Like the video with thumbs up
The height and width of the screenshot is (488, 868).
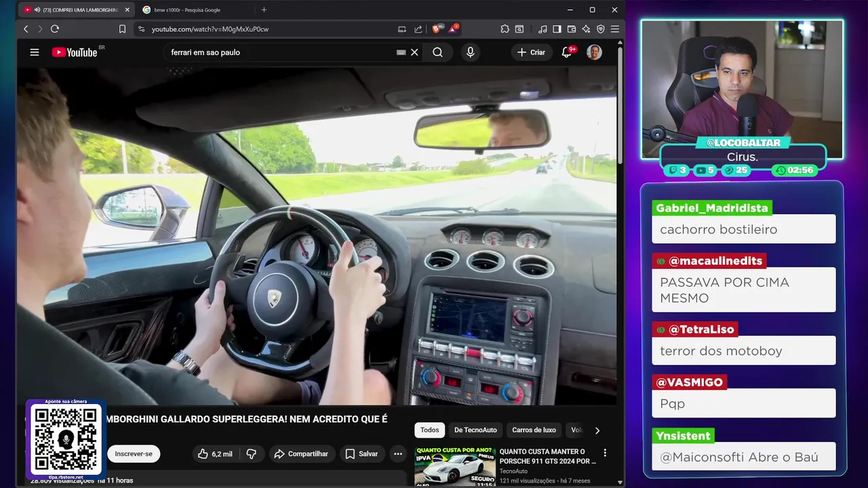215,454
